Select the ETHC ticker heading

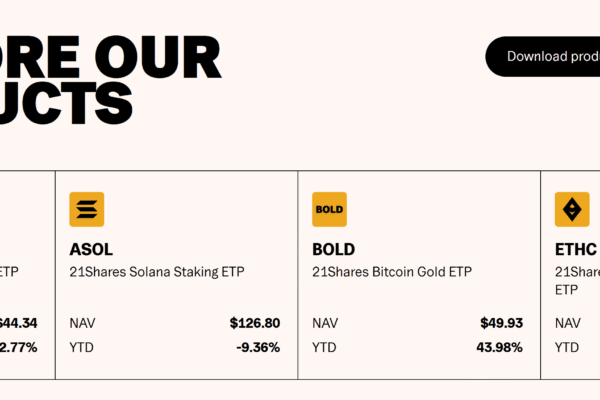click(575, 249)
